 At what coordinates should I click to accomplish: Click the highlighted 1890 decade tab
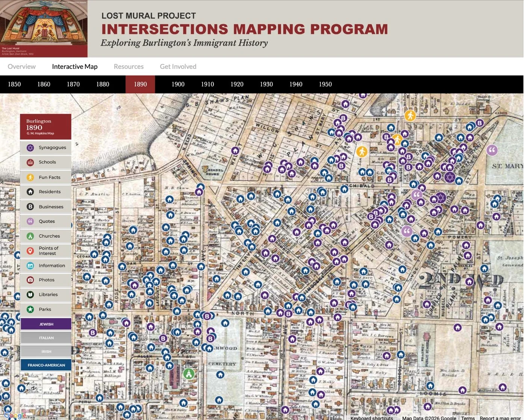tap(140, 84)
